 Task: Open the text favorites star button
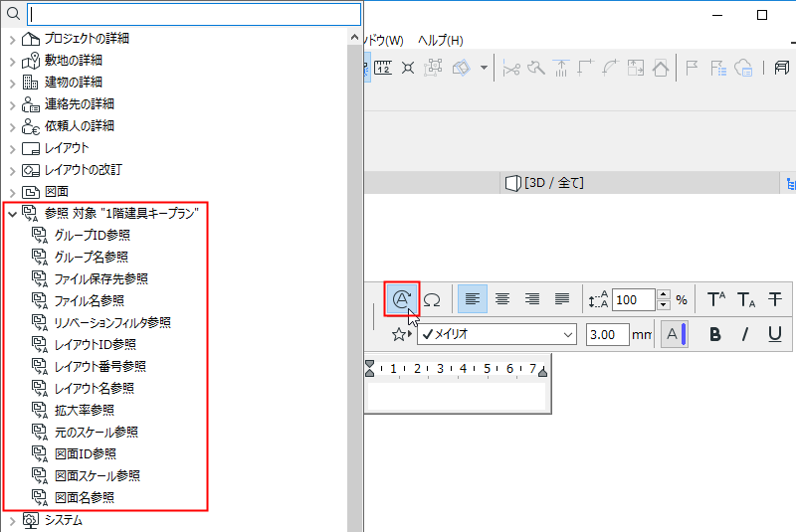401,334
